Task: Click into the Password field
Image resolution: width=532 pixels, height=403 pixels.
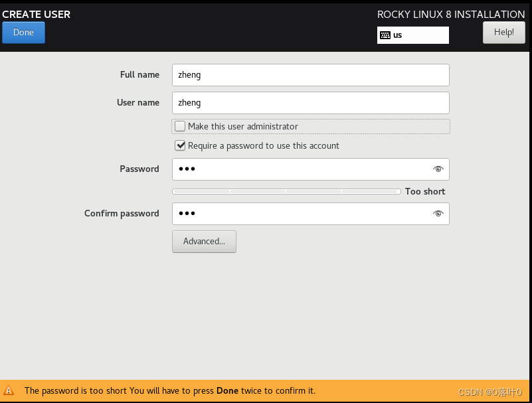Action: coord(310,169)
